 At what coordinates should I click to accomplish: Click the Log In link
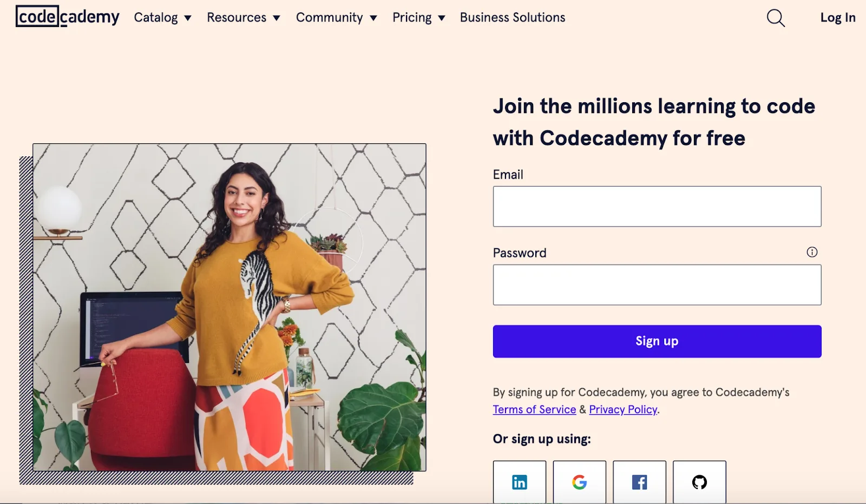click(837, 17)
